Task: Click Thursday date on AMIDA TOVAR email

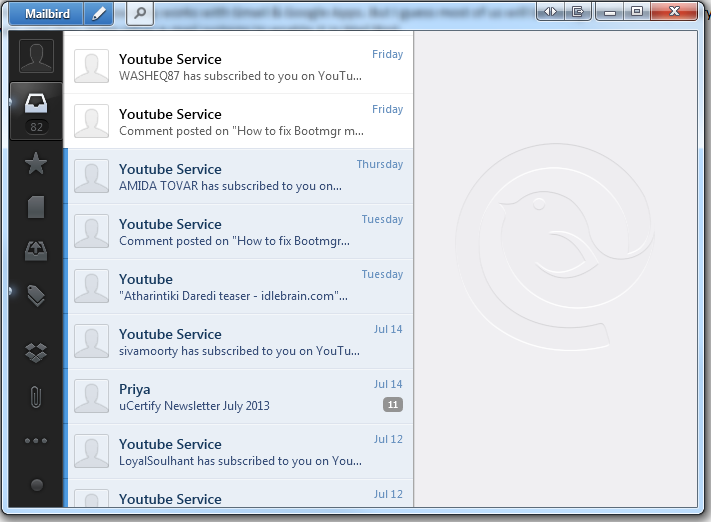Action: coord(380,164)
